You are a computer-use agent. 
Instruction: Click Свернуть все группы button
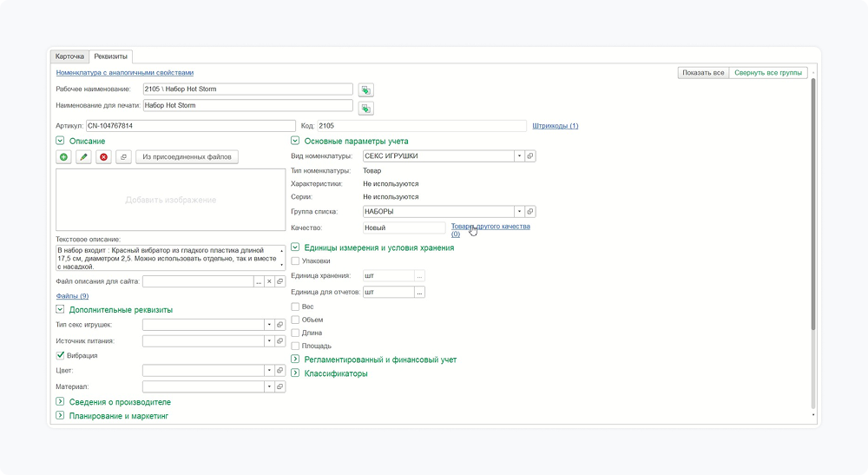(768, 73)
